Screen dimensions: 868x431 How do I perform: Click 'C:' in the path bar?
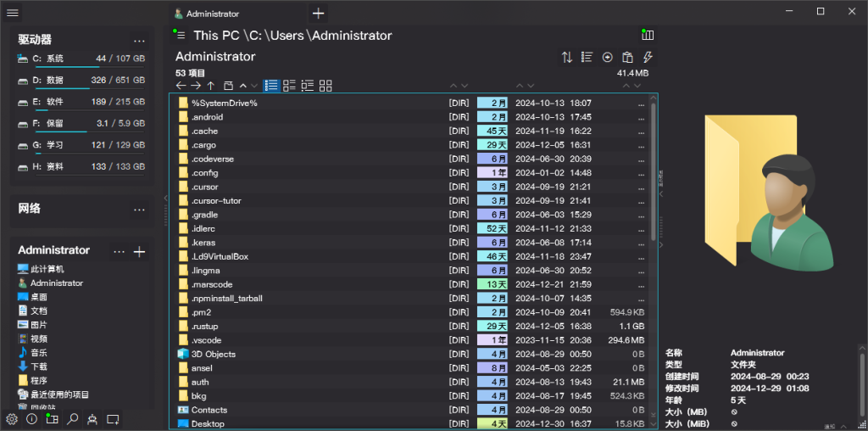tap(255, 36)
